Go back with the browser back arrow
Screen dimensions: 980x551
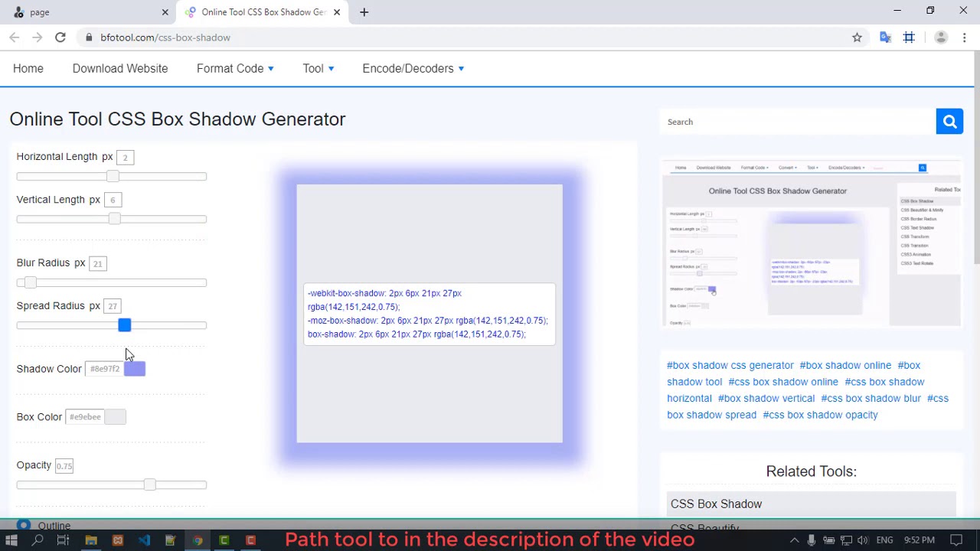pyautogui.click(x=15, y=37)
